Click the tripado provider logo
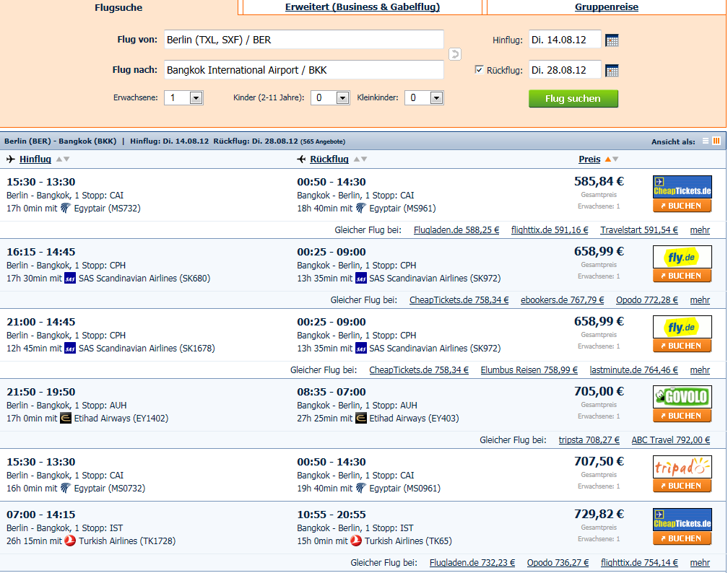Image resolution: width=728 pixels, height=573 pixels. (682, 467)
